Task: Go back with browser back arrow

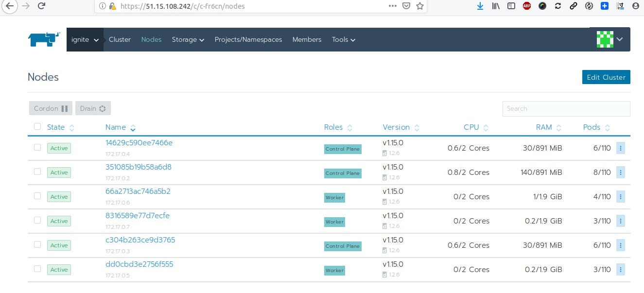Action: click(x=10, y=6)
